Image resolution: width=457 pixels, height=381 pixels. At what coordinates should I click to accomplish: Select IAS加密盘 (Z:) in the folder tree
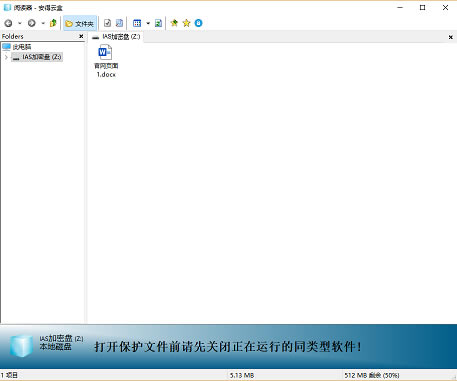click(37, 57)
